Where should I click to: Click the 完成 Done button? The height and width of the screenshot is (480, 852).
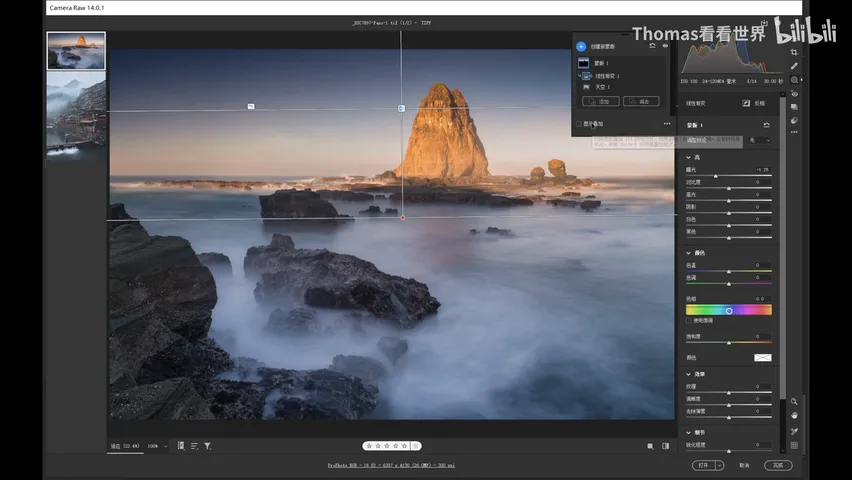(x=778, y=465)
